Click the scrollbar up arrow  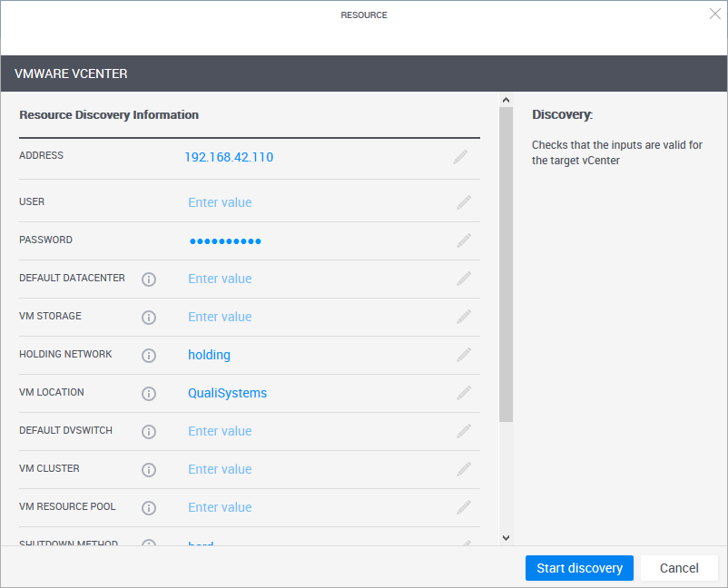point(507,101)
